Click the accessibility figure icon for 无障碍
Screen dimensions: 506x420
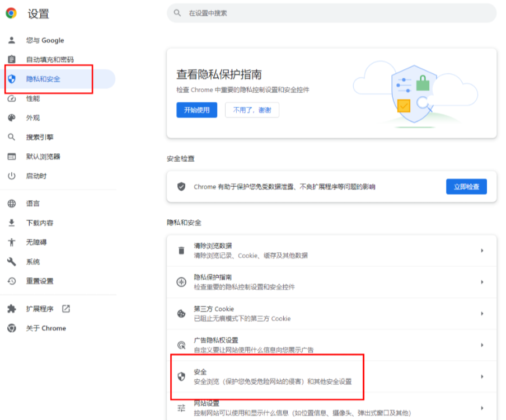click(x=12, y=242)
